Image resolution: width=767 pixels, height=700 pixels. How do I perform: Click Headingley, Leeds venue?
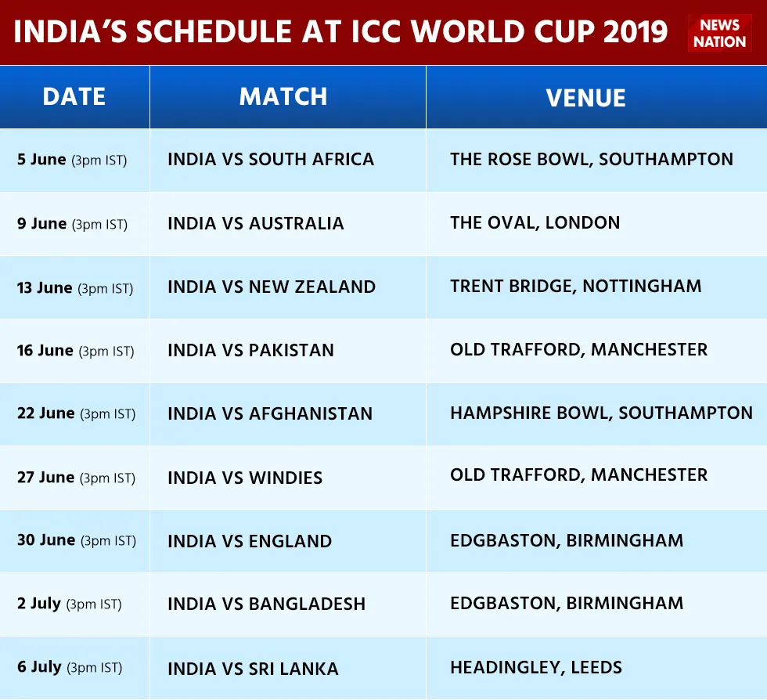(536, 667)
